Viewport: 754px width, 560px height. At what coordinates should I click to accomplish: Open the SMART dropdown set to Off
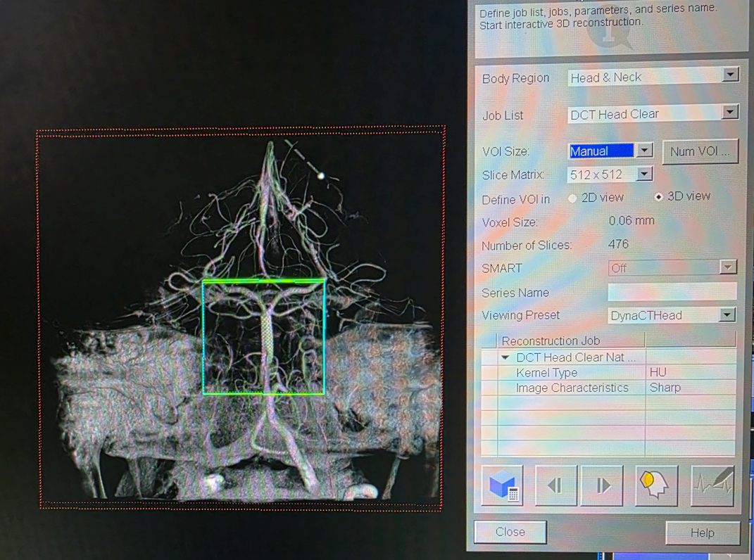click(x=727, y=267)
